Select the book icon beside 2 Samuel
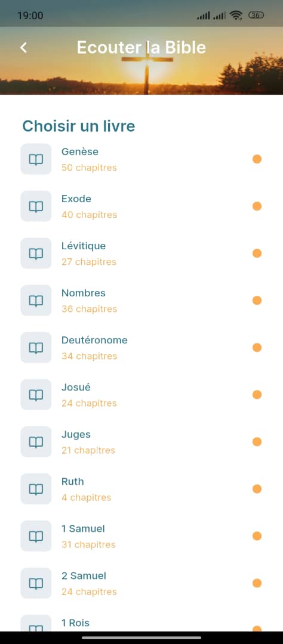 36,583
